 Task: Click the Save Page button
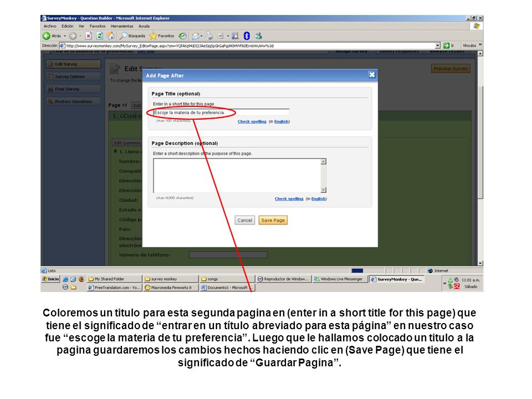coord(273,220)
